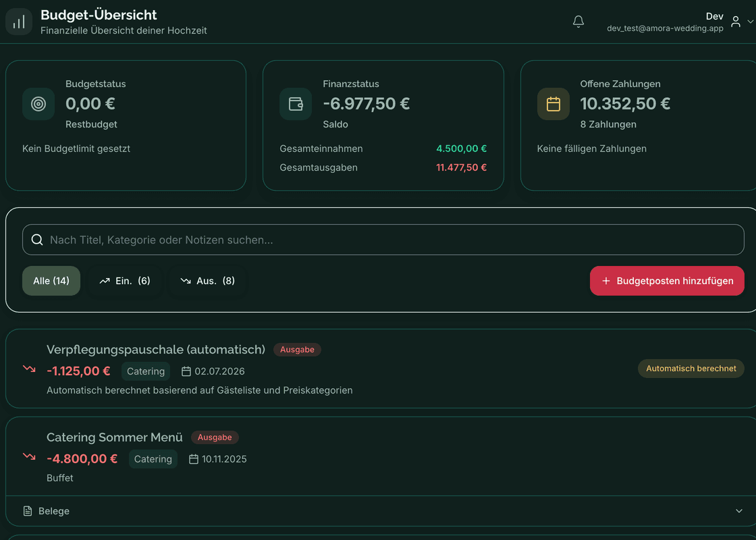
Task: Click the 8 Zahlungen text
Action: (608, 124)
